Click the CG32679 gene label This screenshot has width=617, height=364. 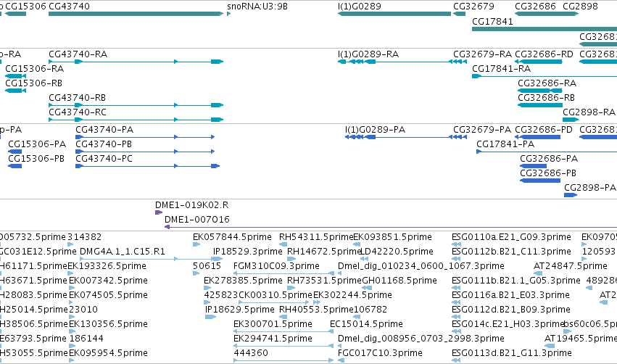click(473, 7)
